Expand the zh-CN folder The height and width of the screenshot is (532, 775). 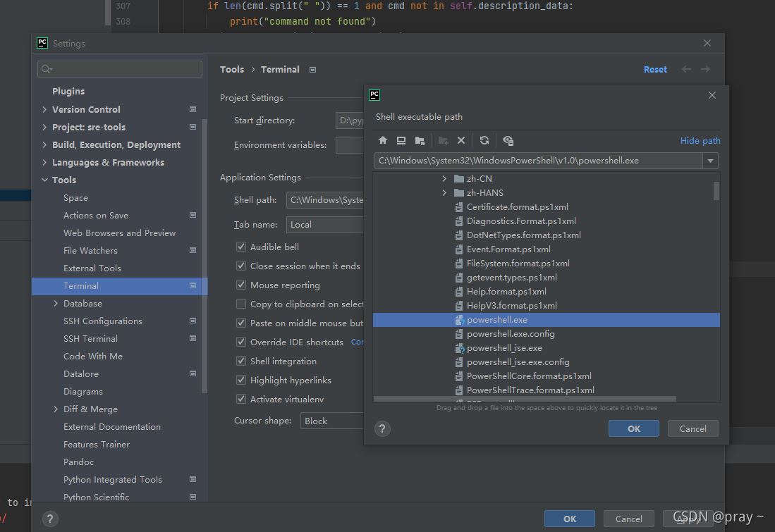click(x=444, y=179)
